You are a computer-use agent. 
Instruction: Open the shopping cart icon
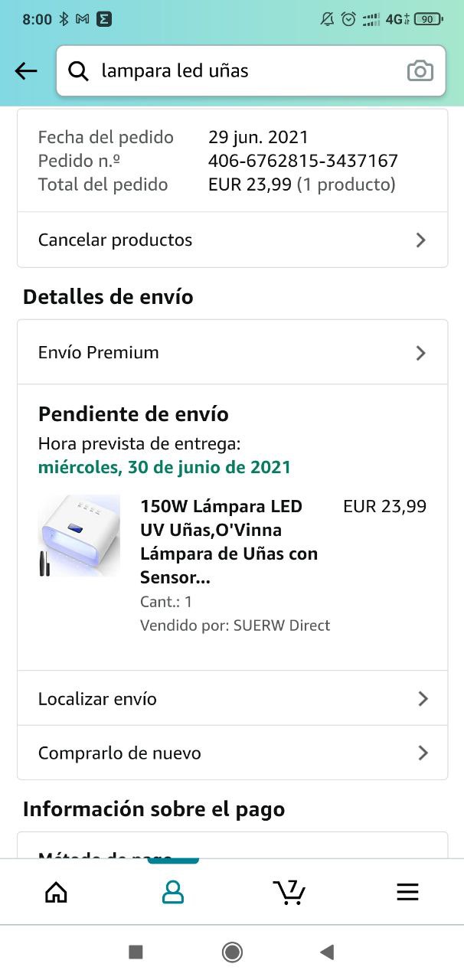(289, 892)
